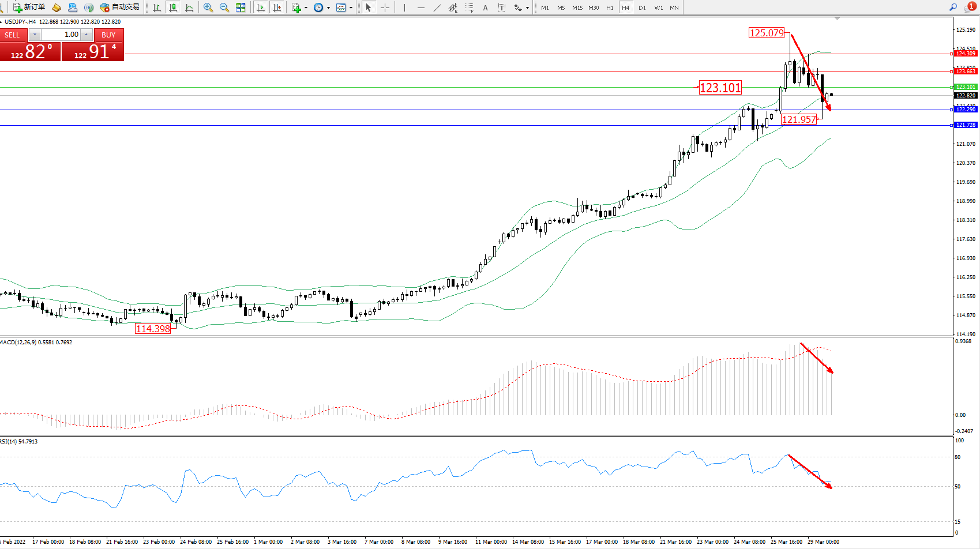
Task: Zoom in on the chart
Action: point(208,7)
